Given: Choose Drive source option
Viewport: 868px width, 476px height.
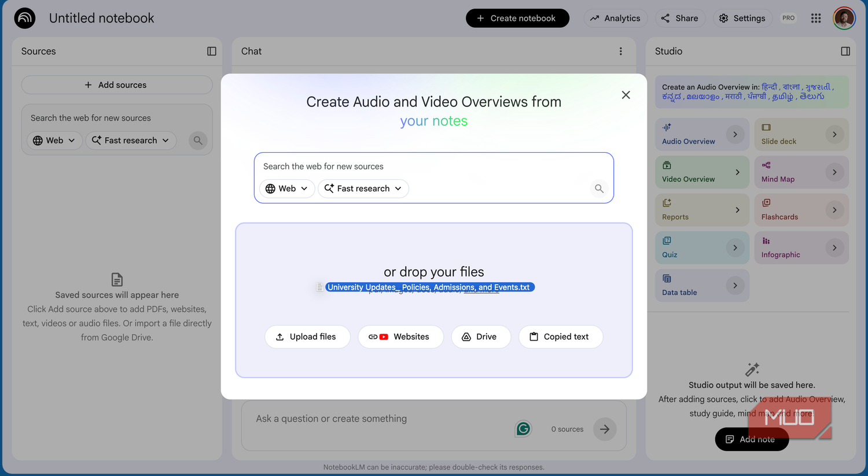Looking at the screenshot, I should (x=481, y=337).
